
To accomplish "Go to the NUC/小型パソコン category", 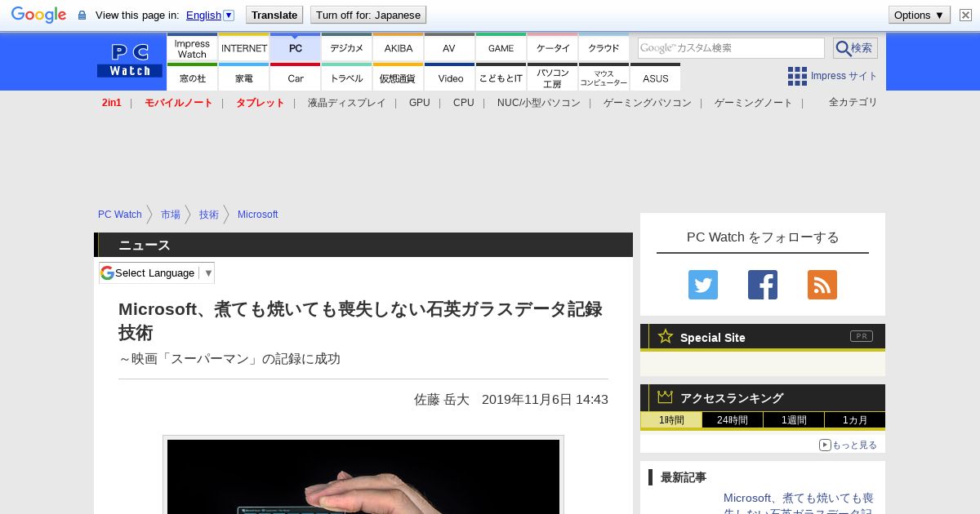I will (539, 103).
